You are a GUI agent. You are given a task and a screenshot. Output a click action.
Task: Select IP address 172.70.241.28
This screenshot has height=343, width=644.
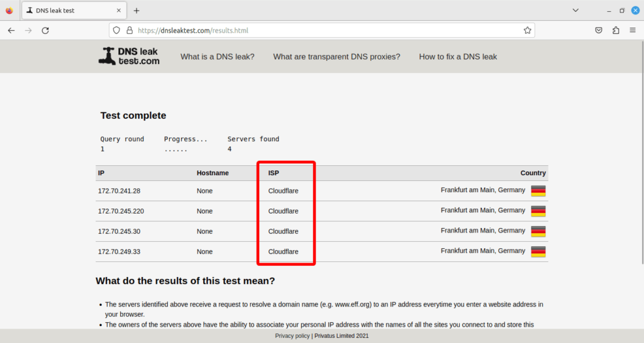(119, 191)
